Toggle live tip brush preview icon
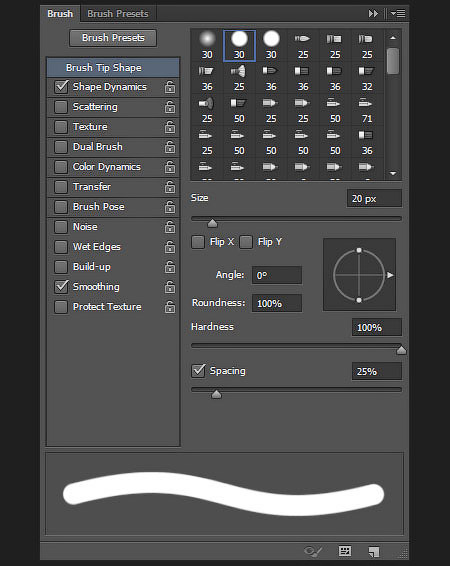The height and width of the screenshot is (566, 450). (x=313, y=551)
